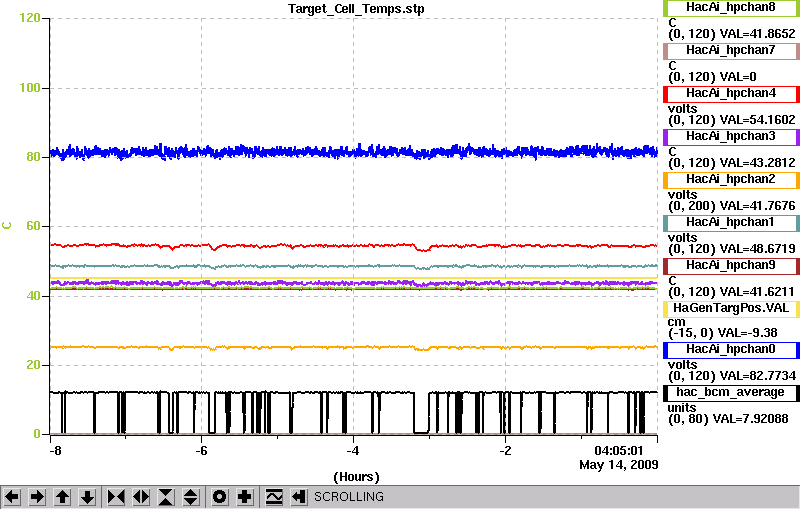Viewport: 800px width, 509px height.
Task: Click the -4 hours x-axis tick
Action: point(353,451)
